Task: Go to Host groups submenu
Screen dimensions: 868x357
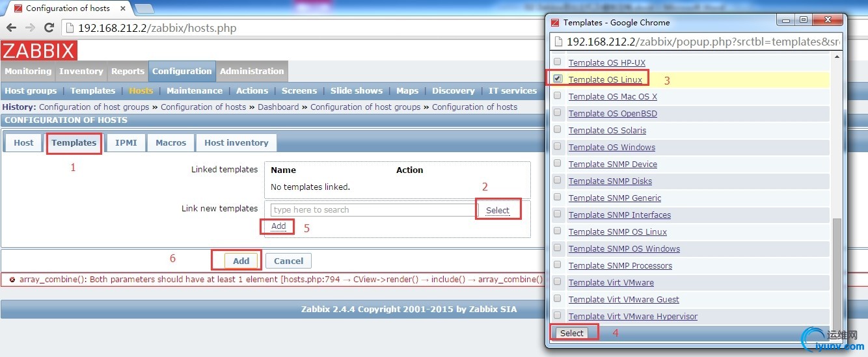Action: 31,91
